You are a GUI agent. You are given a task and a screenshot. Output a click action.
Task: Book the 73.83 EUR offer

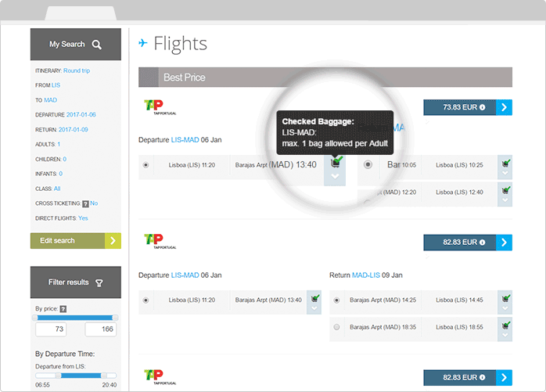468,107
